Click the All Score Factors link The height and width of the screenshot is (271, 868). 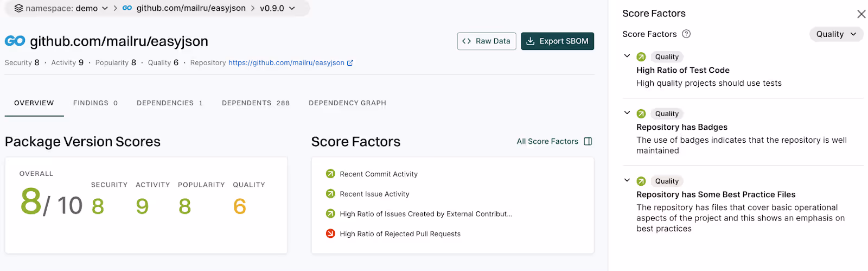coord(547,141)
